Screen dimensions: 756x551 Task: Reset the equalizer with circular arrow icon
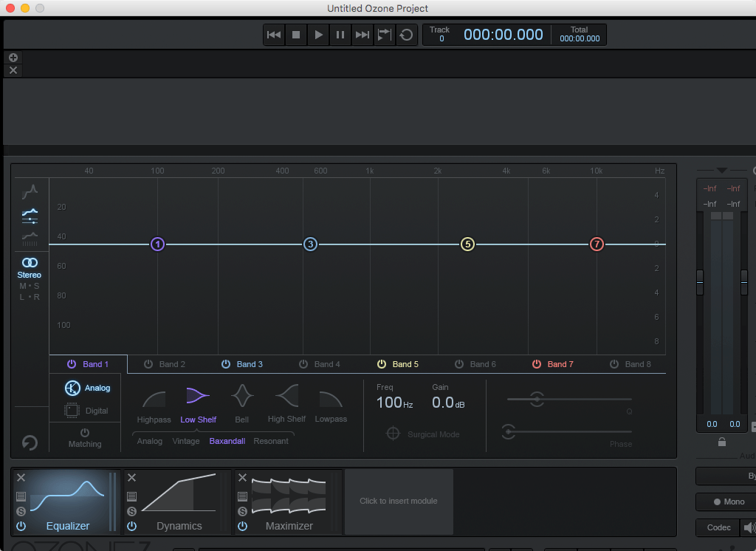point(30,442)
